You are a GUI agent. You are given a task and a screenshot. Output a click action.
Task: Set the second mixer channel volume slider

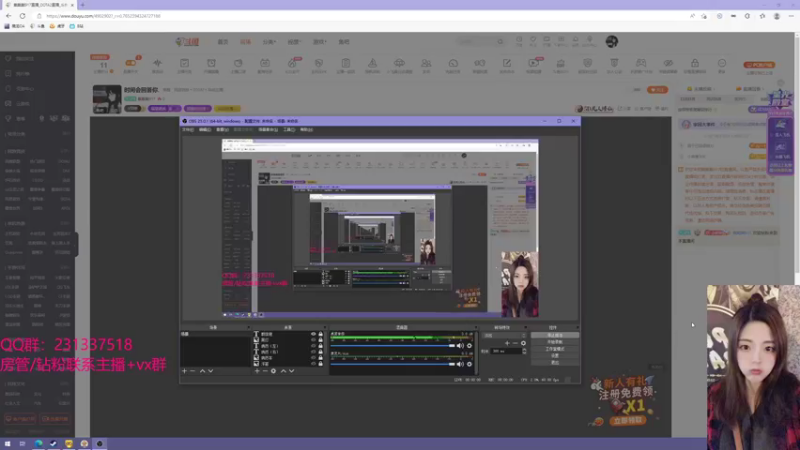coord(392,364)
